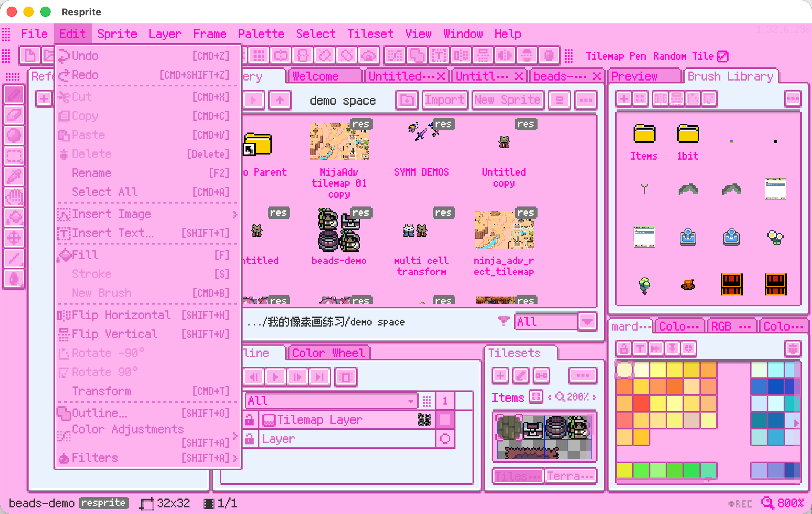Toggle the frame cell circle of Layer

[445, 439]
